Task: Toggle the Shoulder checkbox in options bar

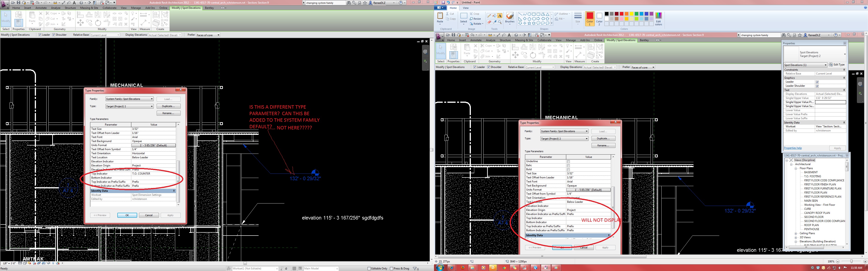Action: (x=54, y=35)
